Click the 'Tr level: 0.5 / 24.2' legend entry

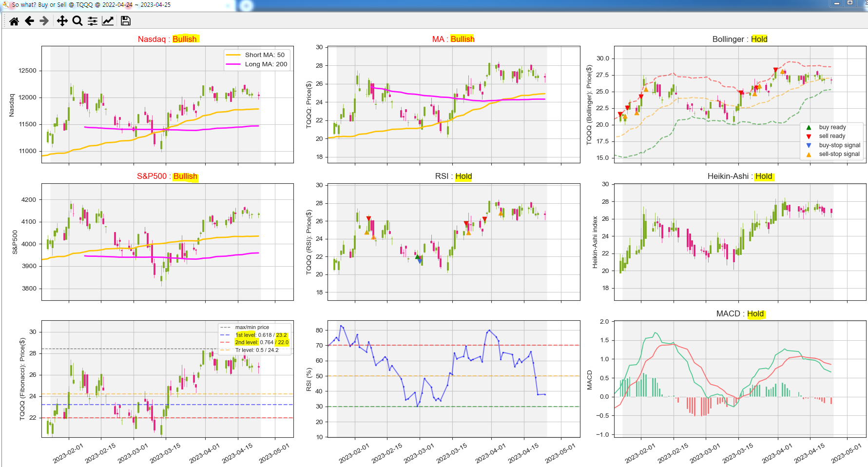click(x=250, y=350)
